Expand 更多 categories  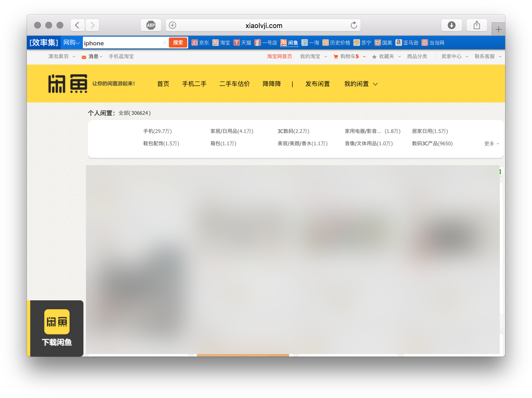[x=492, y=144]
